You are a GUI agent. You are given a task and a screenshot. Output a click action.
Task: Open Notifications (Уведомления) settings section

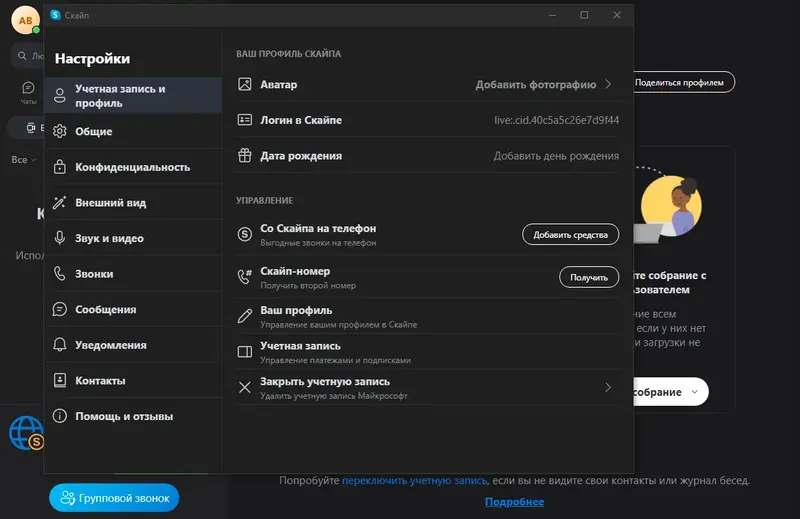click(x=133, y=345)
